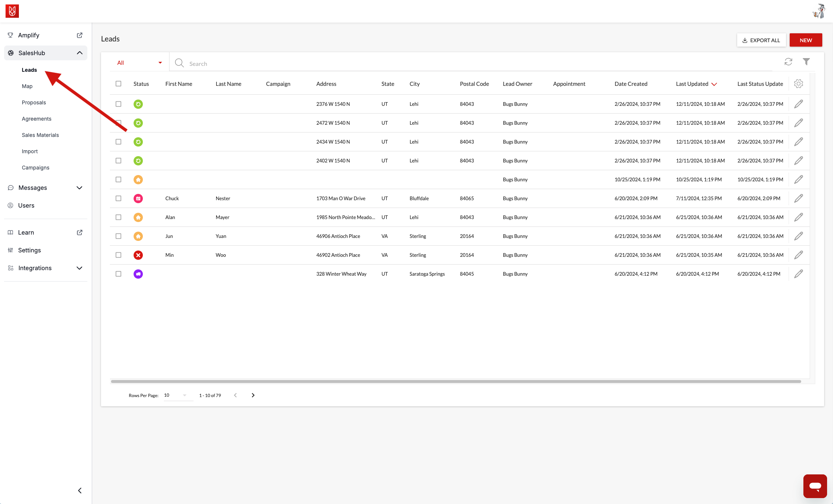Open Import in the sidebar
The width and height of the screenshot is (833, 504).
click(30, 151)
